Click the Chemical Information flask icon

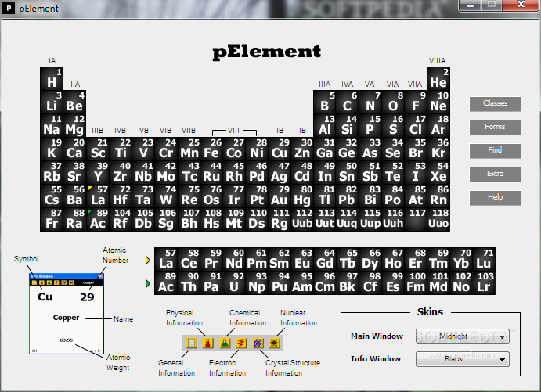point(225,343)
